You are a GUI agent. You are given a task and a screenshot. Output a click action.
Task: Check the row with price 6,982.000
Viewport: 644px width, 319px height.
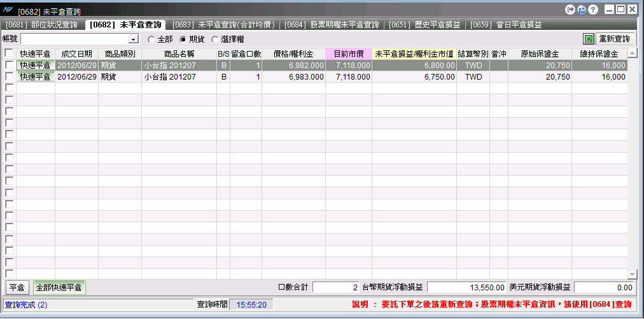pos(9,65)
